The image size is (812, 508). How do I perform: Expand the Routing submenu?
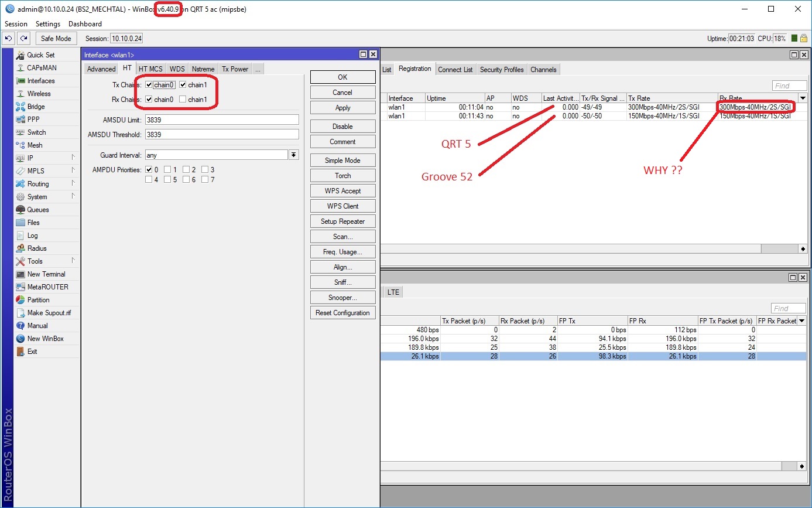coord(73,183)
